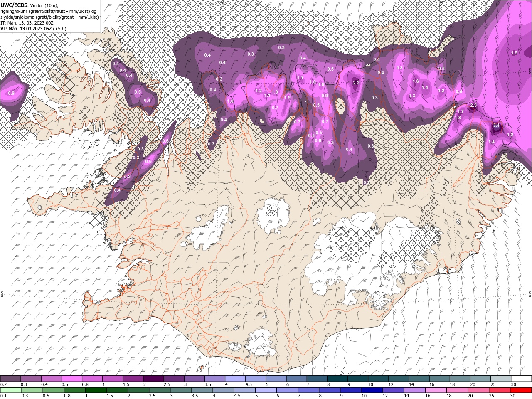532x399 pixels.
Task: Pick the pure red 30 rain swatch
Action: click(x=521, y=390)
